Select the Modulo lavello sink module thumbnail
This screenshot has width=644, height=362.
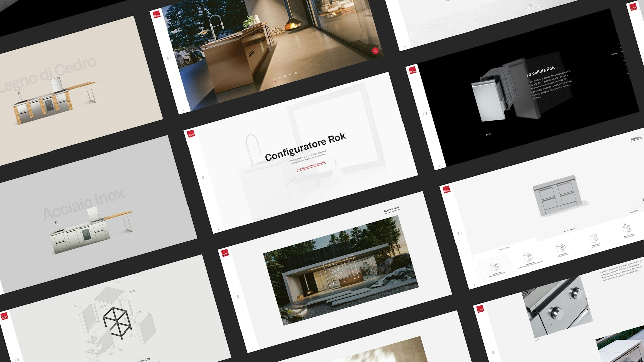(x=628, y=230)
